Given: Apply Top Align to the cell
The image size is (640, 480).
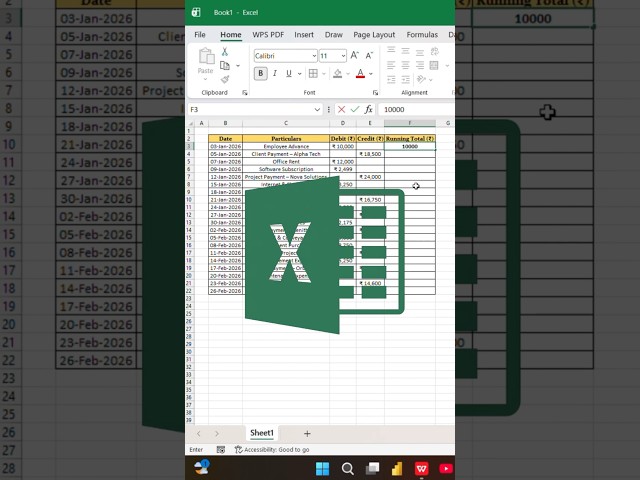Looking at the screenshot, I should tap(391, 51).
